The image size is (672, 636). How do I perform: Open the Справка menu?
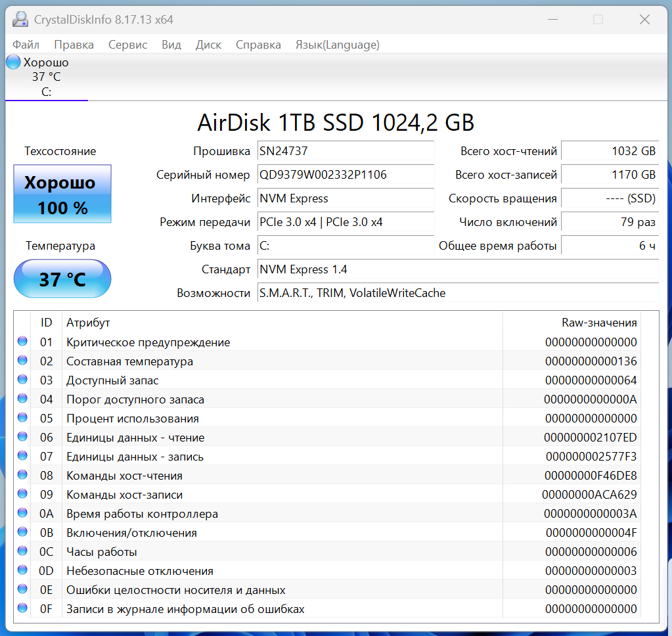(x=258, y=45)
